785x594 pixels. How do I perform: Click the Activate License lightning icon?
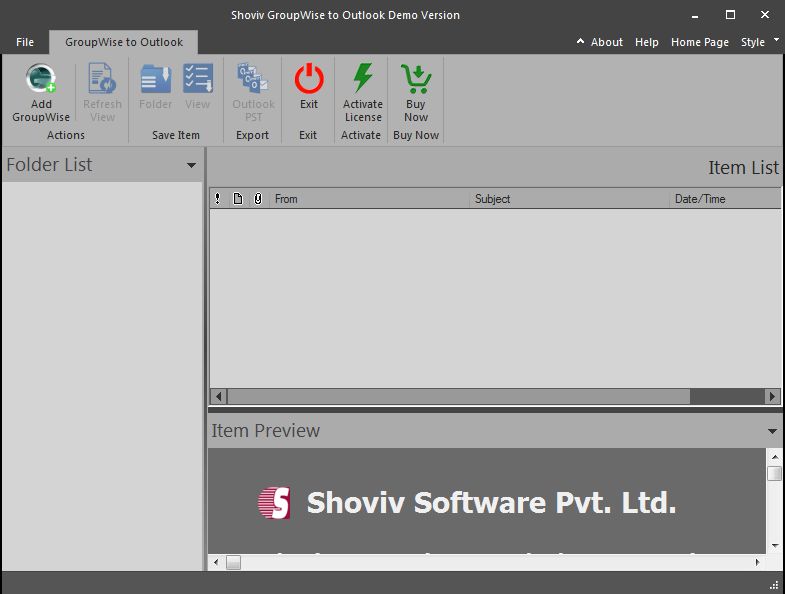tap(362, 79)
